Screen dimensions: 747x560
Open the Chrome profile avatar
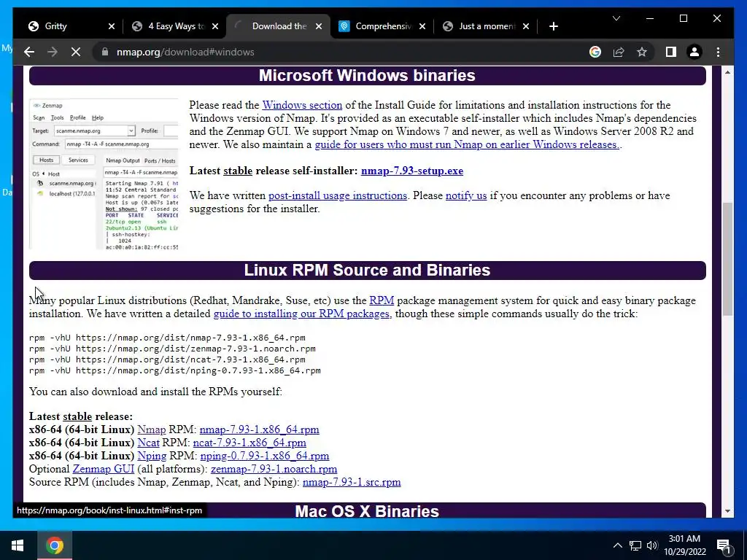coord(694,52)
